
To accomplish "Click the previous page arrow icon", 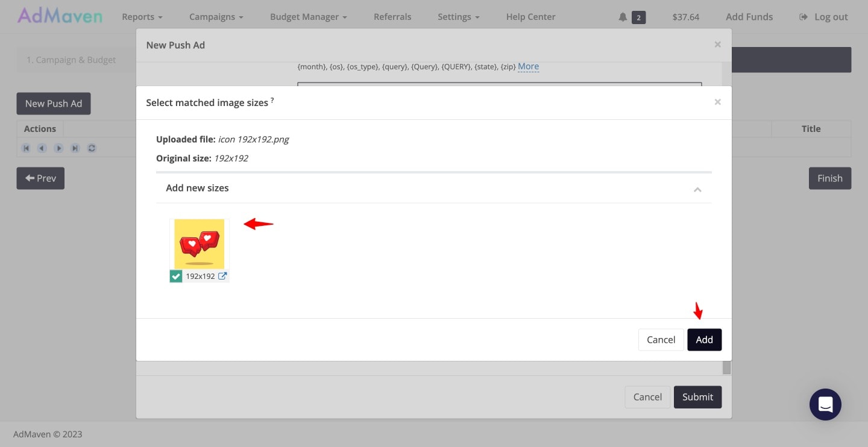I will (42, 148).
